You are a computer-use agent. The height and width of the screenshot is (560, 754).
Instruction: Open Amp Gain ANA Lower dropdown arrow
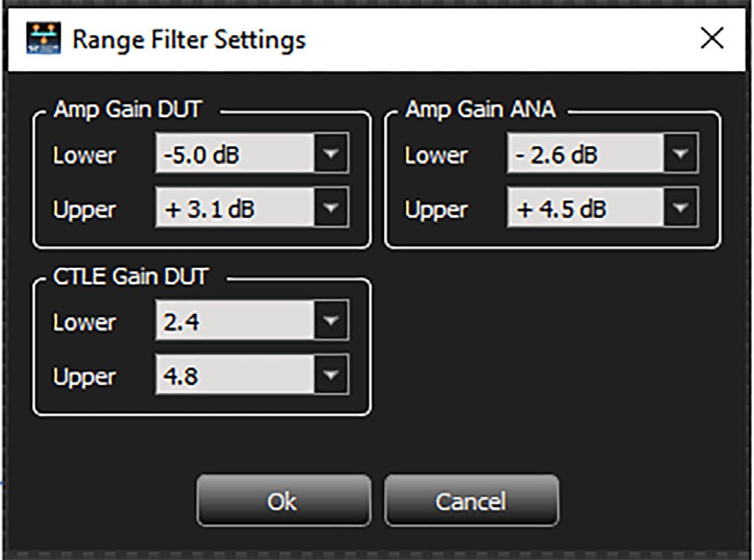(x=680, y=154)
